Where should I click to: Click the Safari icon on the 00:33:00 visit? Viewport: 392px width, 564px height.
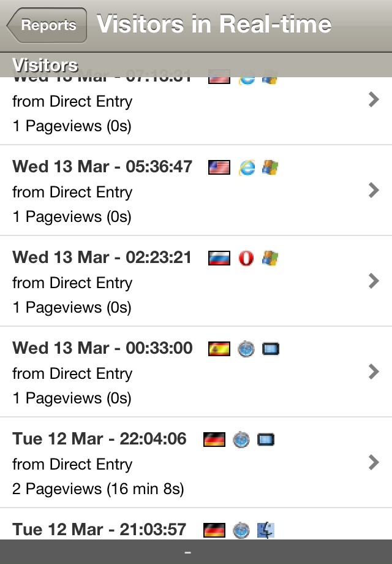coord(246,349)
